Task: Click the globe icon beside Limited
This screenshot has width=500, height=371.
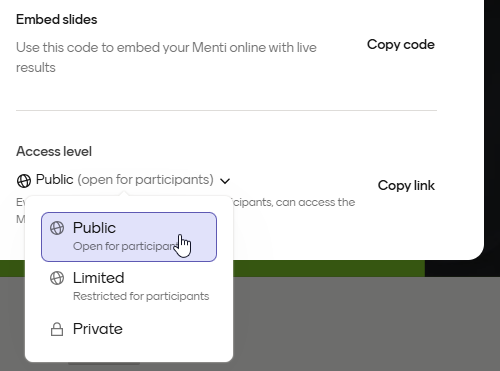Action: pos(57,278)
